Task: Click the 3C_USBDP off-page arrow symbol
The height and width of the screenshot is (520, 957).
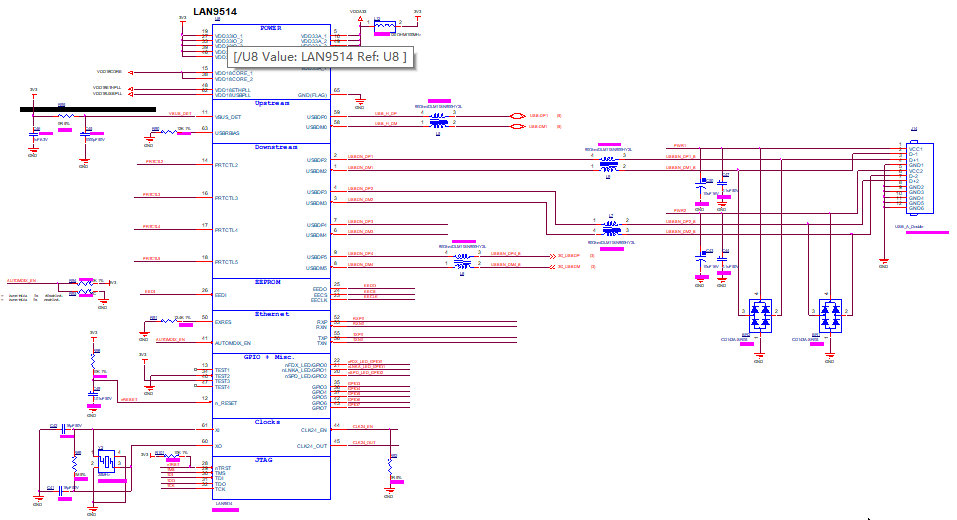Action: pyautogui.click(x=553, y=256)
